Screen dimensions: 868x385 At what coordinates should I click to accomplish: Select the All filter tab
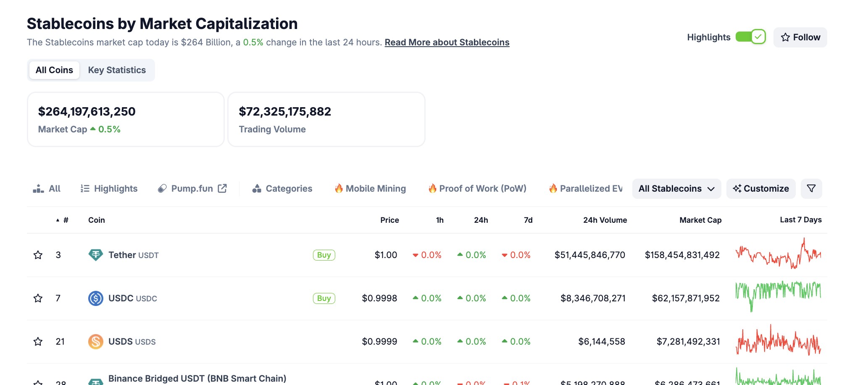pyautogui.click(x=47, y=188)
